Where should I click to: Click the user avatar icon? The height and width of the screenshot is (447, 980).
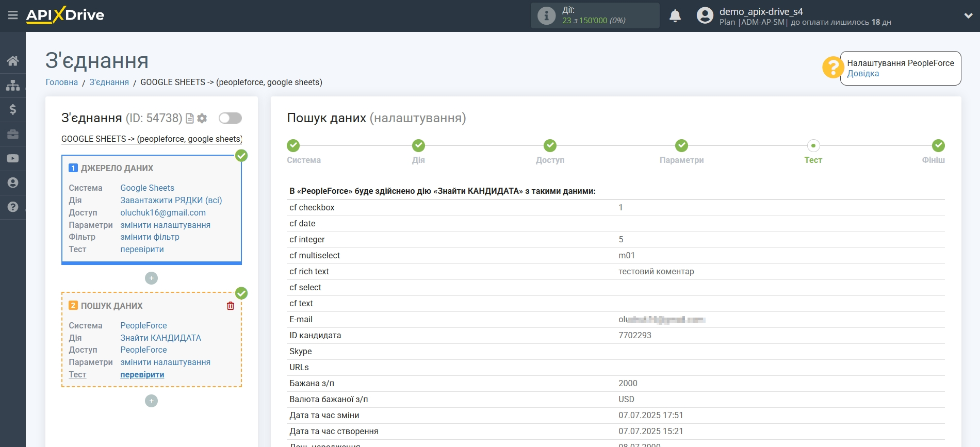click(705, 15)
